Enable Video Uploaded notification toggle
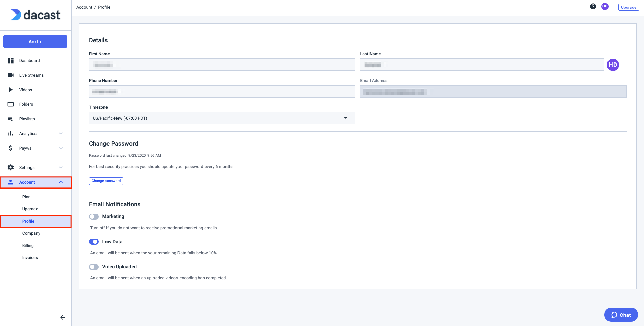This screenshot has height=326, width=644. click(94, 267)
